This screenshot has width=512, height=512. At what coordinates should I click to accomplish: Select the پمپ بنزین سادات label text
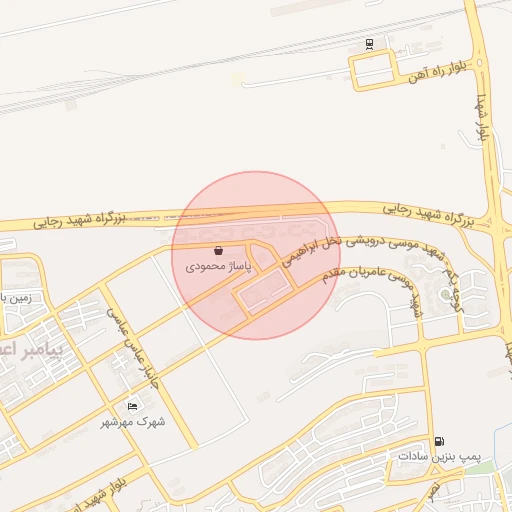(439, 456)
